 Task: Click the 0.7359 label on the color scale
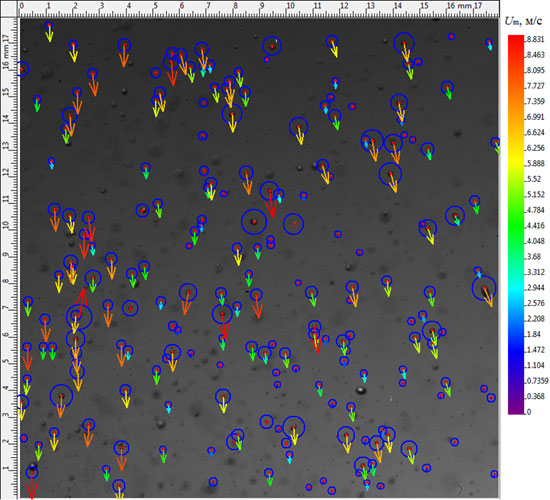(537, 381)
